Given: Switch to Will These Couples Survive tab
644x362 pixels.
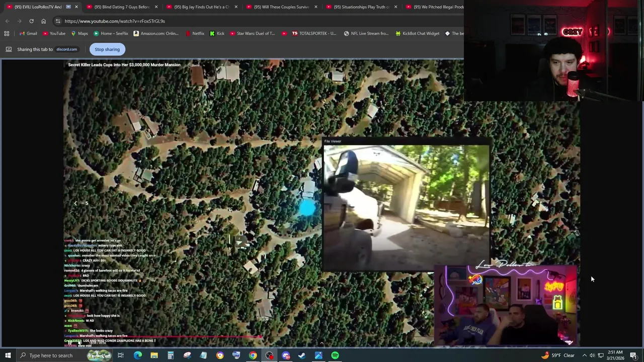Looking at the screenshot, I should point(281,7).
